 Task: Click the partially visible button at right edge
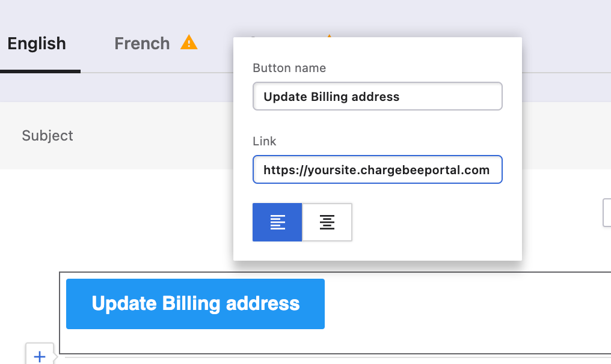607,213
